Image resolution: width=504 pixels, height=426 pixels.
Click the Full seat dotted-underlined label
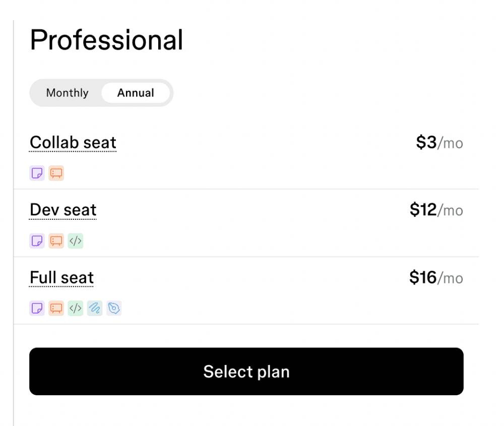[61, 278]
